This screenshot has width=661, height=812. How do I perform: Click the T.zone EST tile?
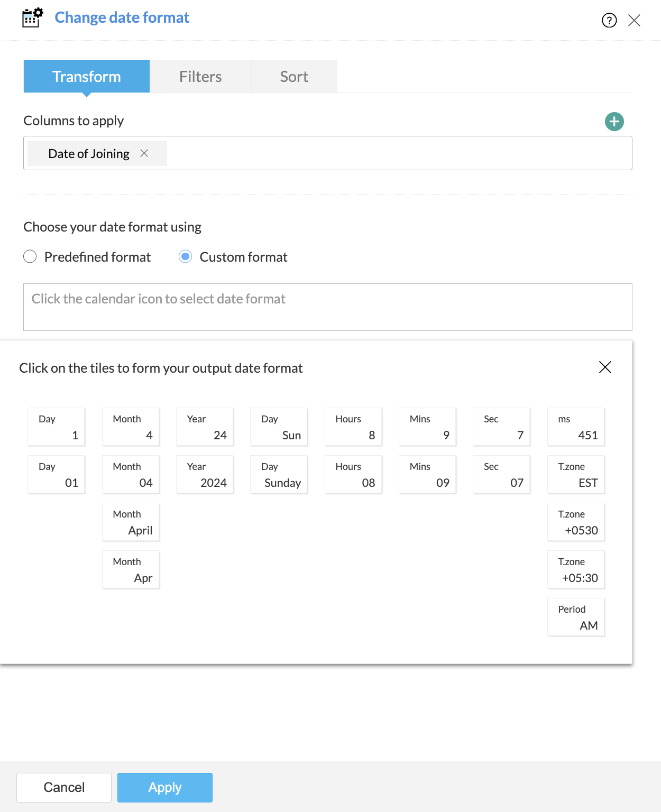(x=576, y=475)
